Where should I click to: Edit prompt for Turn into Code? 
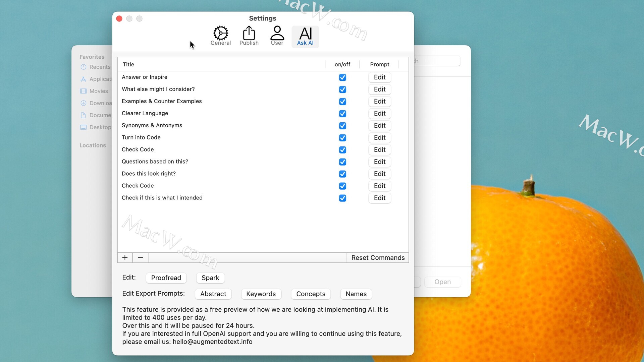pos(380,138)
